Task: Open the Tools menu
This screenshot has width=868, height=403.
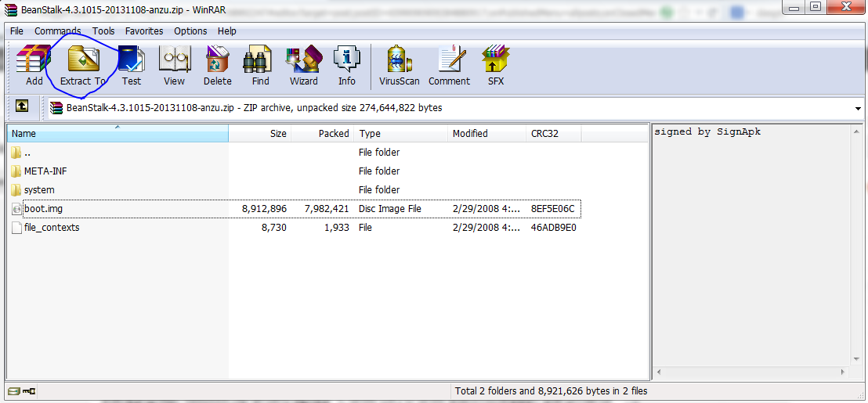Action: tap(103, 31)
